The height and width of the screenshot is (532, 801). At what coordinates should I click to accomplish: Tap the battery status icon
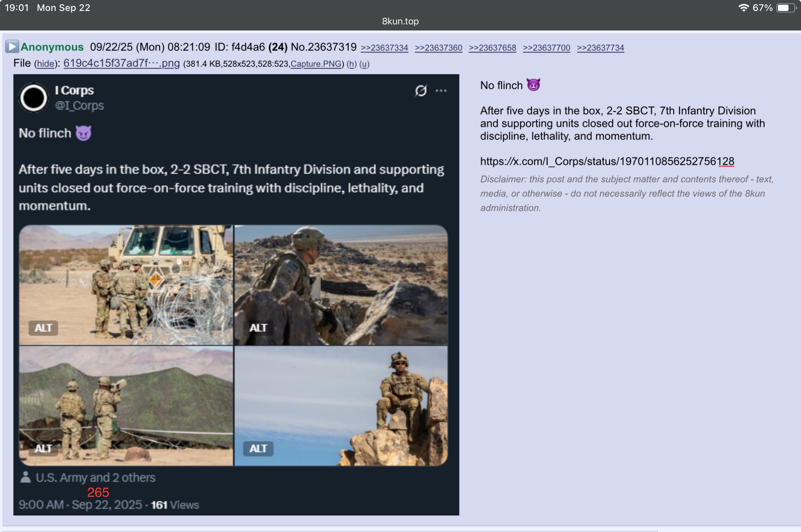787,8
